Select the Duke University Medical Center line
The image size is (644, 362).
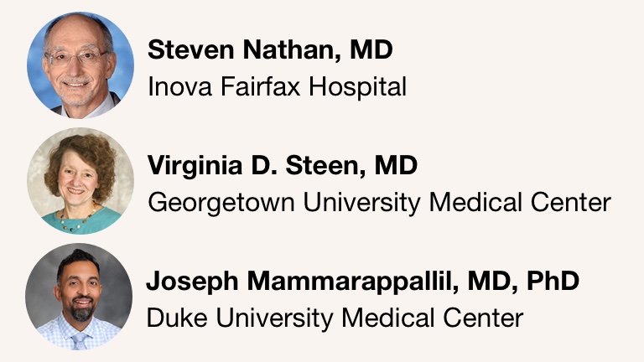(x=335, y=318)
